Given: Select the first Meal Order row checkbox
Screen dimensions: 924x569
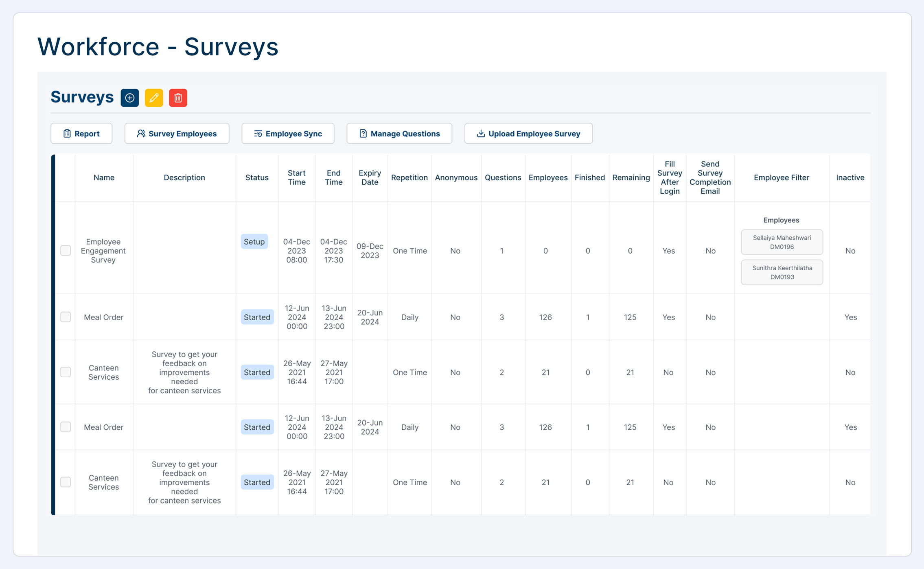Looking at the screenshot, I should coord(66,317).
